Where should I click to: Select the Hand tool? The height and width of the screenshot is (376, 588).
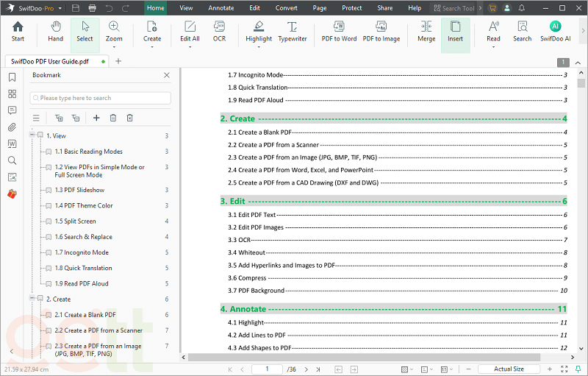coord(55,31)
